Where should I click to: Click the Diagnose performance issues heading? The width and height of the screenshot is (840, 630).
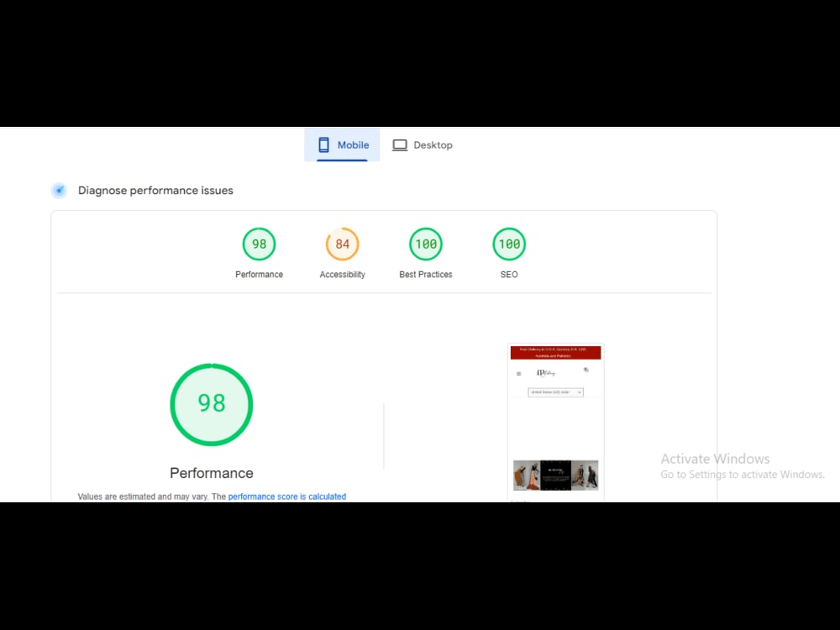[x=155, y=191]
